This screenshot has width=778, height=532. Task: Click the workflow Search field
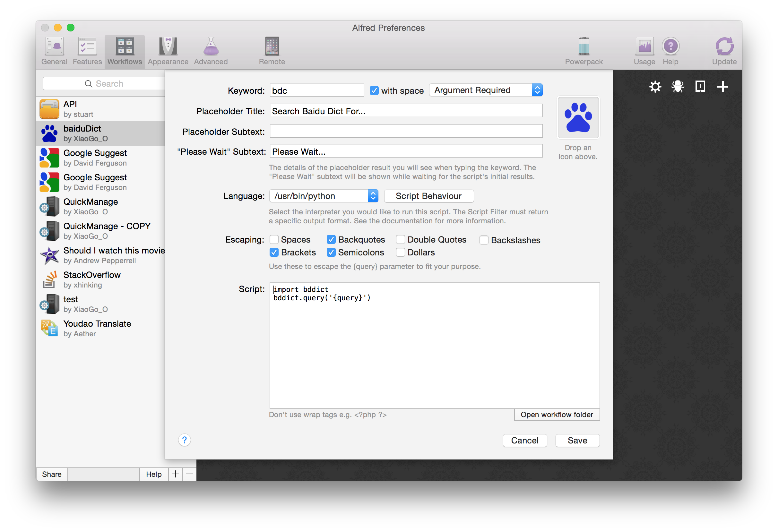tap(104, 84)
